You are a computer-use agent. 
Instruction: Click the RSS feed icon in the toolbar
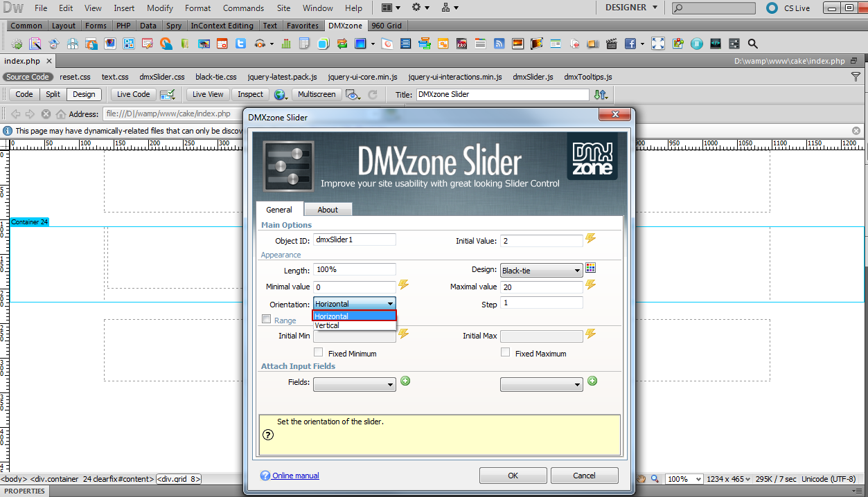point(499,43)
